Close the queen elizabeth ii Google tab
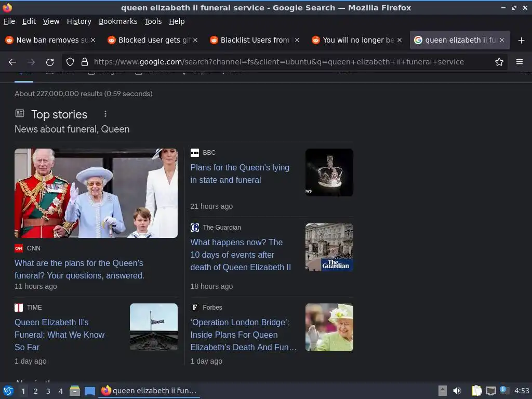The image size is (532, 399). 502,40
